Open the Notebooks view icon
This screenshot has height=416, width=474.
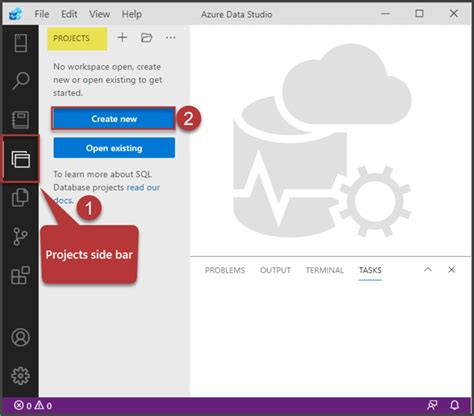[x=21, y=120]
